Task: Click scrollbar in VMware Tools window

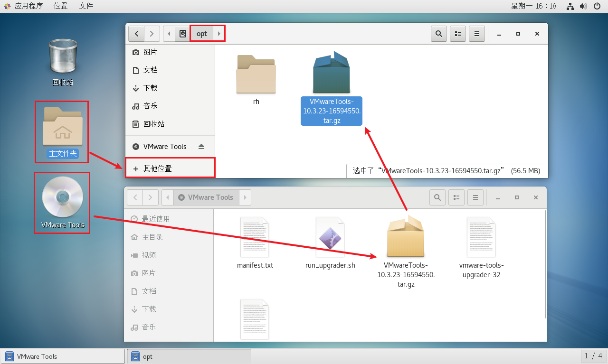Action: 545,264
